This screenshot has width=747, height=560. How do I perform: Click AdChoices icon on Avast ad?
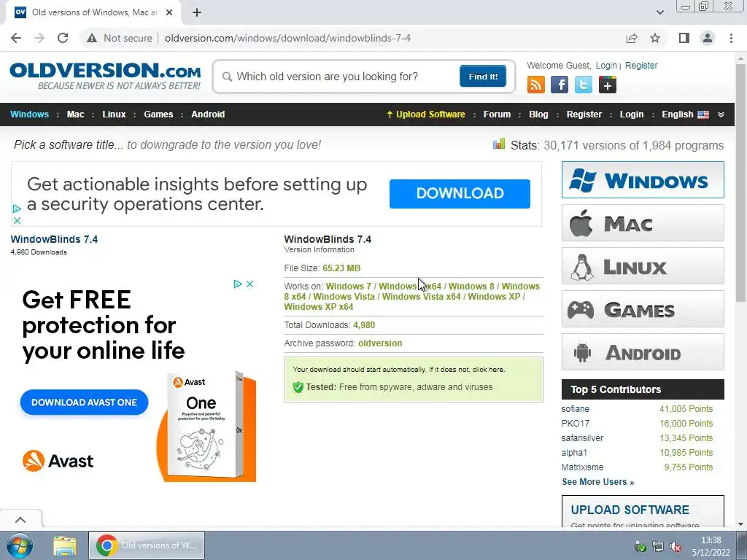pyautogui.click(x=238, y=284)
